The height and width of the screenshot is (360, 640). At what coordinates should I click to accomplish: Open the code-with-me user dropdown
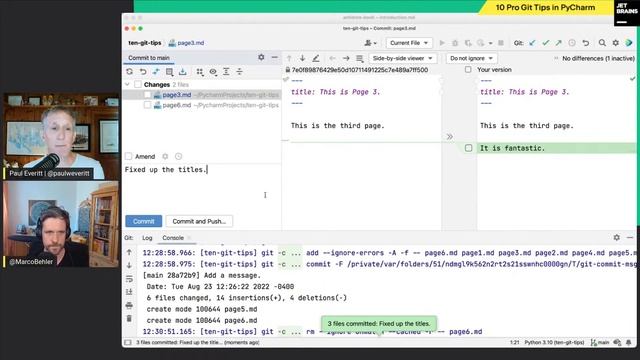click(x=371, y=43)
